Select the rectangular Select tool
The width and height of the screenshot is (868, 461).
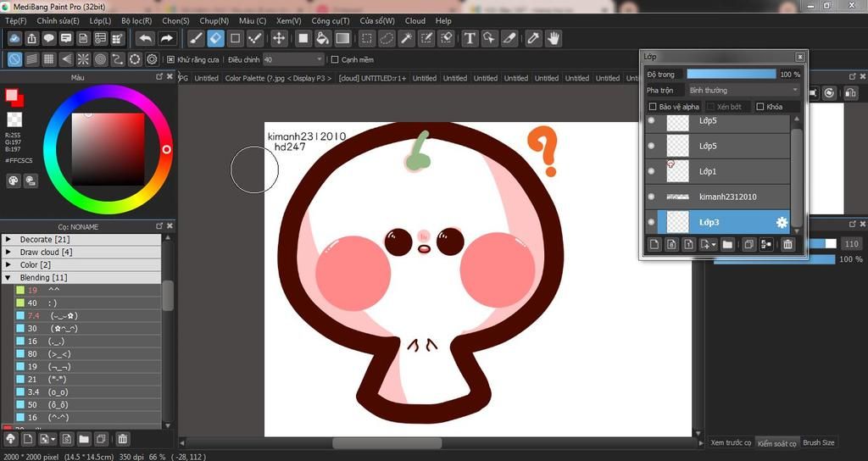click(366, 38)
